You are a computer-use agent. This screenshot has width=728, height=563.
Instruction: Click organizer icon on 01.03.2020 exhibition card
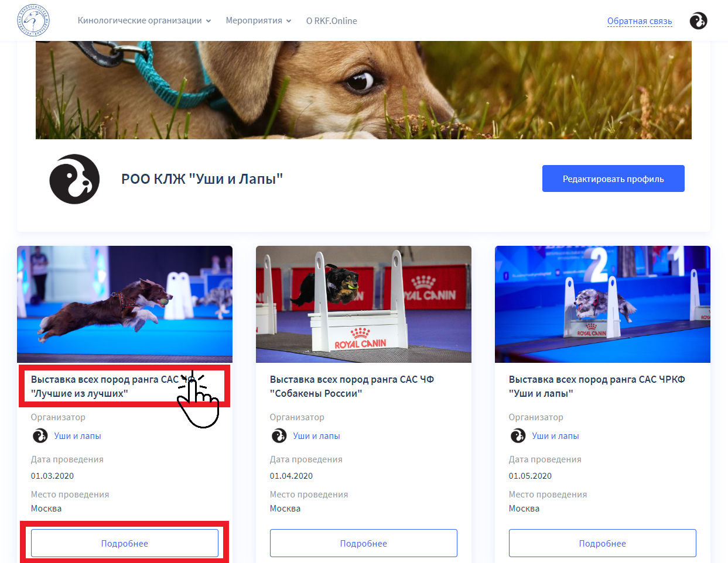(x=40, y=436)
